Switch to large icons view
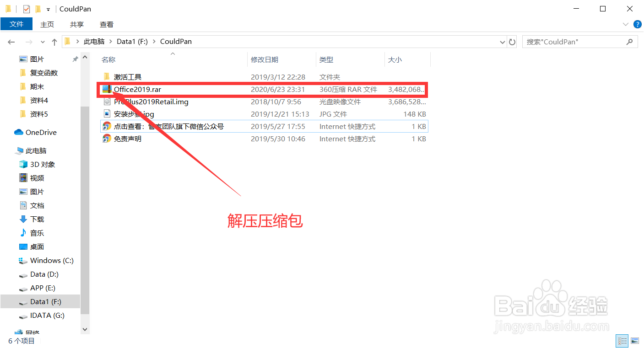The width and height of the screenshot is (644, 348). pyautogui.click(x=634, y=341)
